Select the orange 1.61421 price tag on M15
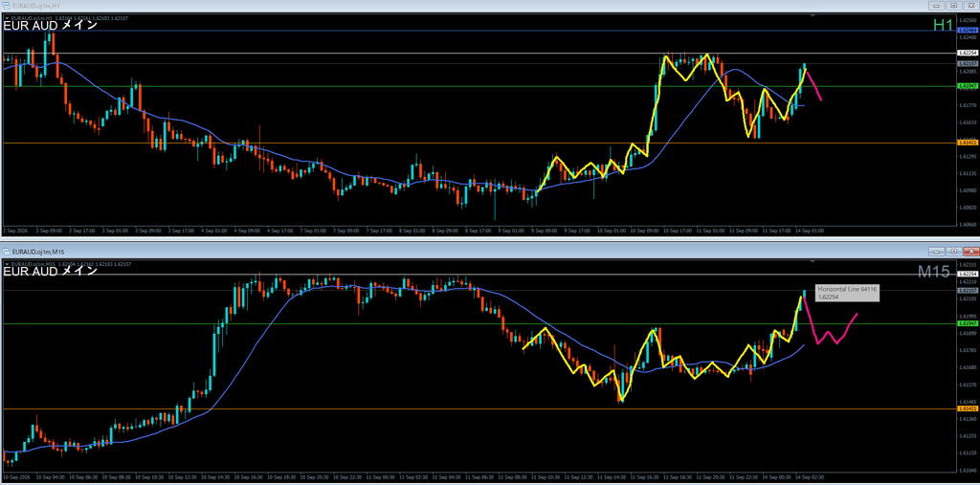This screenshot has width=980, height=485. point(968,408)
